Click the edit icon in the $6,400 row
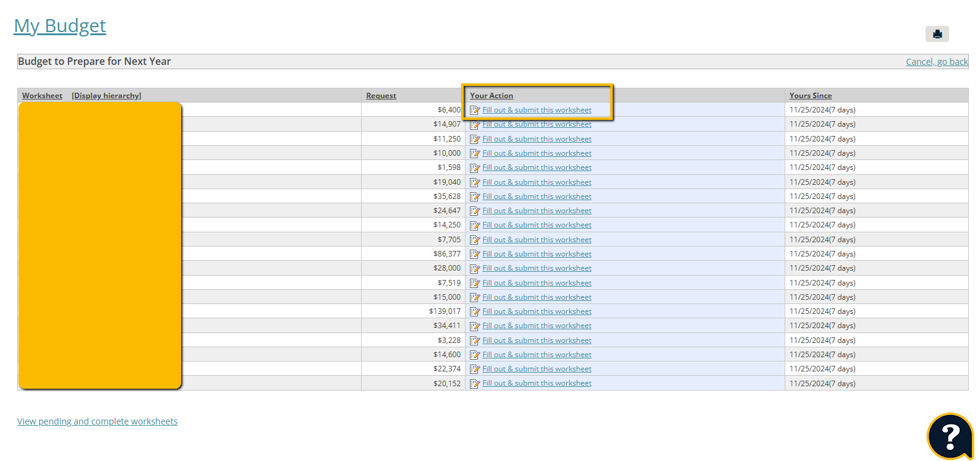 click(x=475, y=111)
